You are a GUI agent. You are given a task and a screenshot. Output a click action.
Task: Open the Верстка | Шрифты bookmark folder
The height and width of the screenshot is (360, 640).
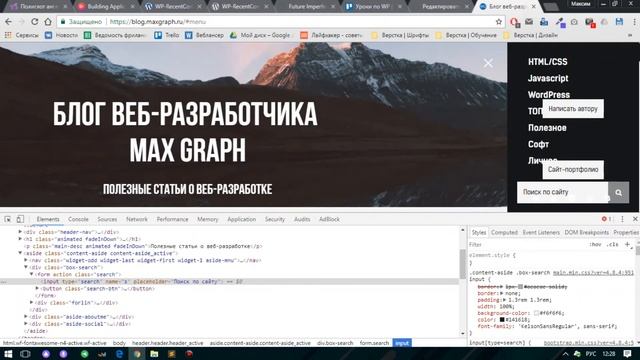click(x=400, y=36)
